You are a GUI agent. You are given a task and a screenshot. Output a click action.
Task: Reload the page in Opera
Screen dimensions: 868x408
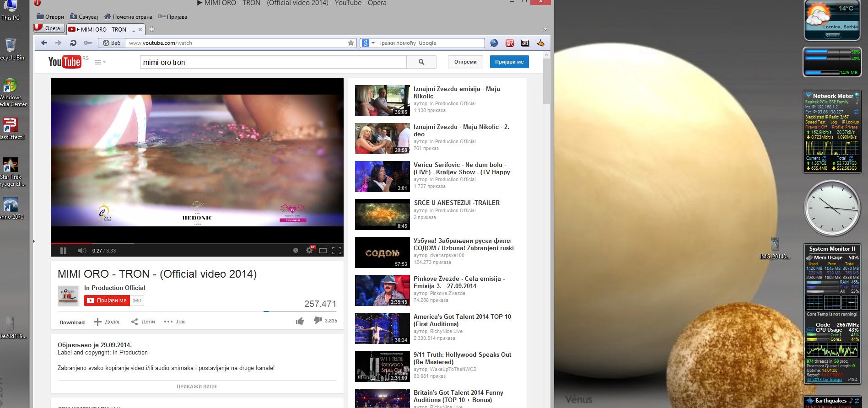pos(73,43)
